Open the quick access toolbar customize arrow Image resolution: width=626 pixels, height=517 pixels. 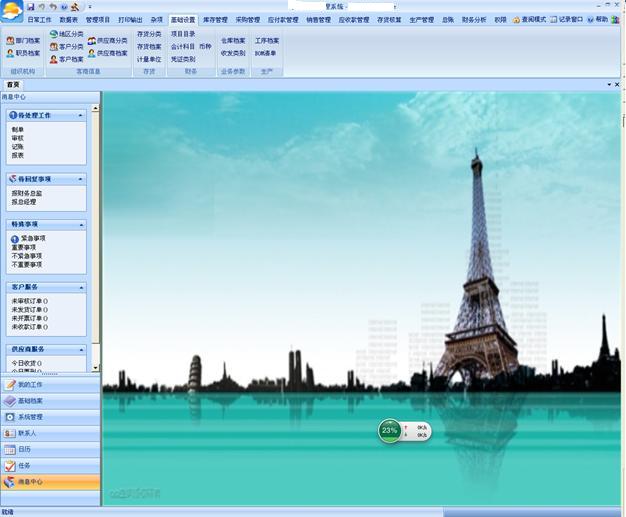90,7
